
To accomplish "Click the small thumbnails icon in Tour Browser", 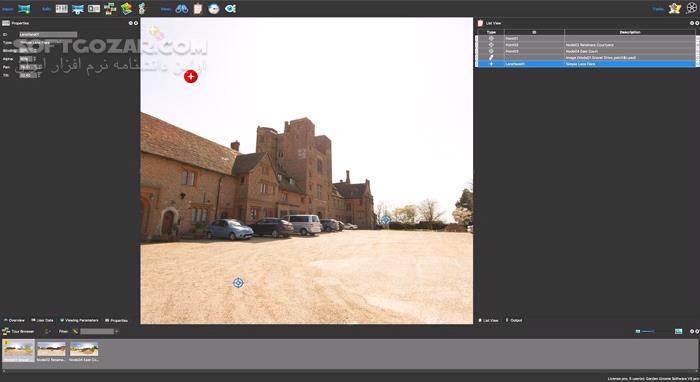I will tap(638, 332).
